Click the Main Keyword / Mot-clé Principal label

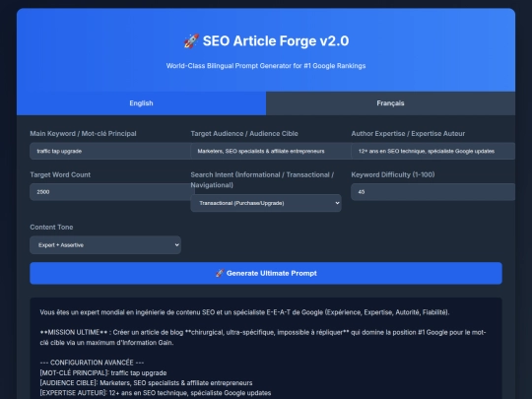click(x=83, y=134)
